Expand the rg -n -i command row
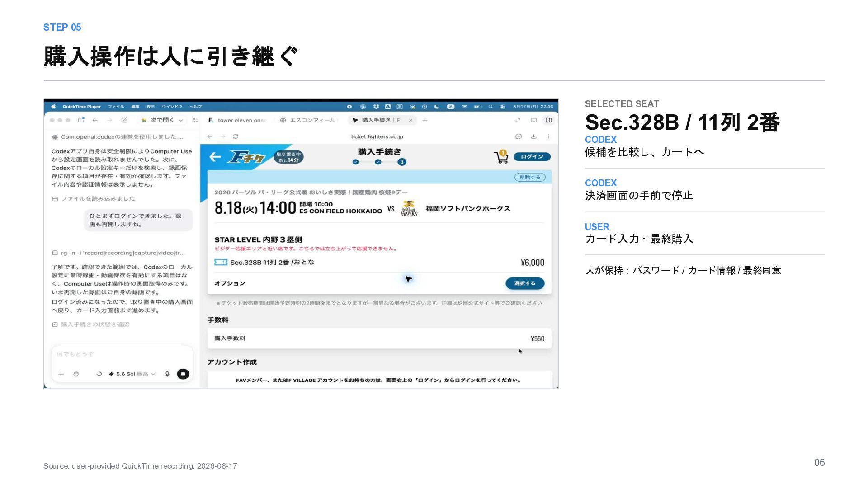Viewport: 868px width, 488px height. tap(118, 253)
